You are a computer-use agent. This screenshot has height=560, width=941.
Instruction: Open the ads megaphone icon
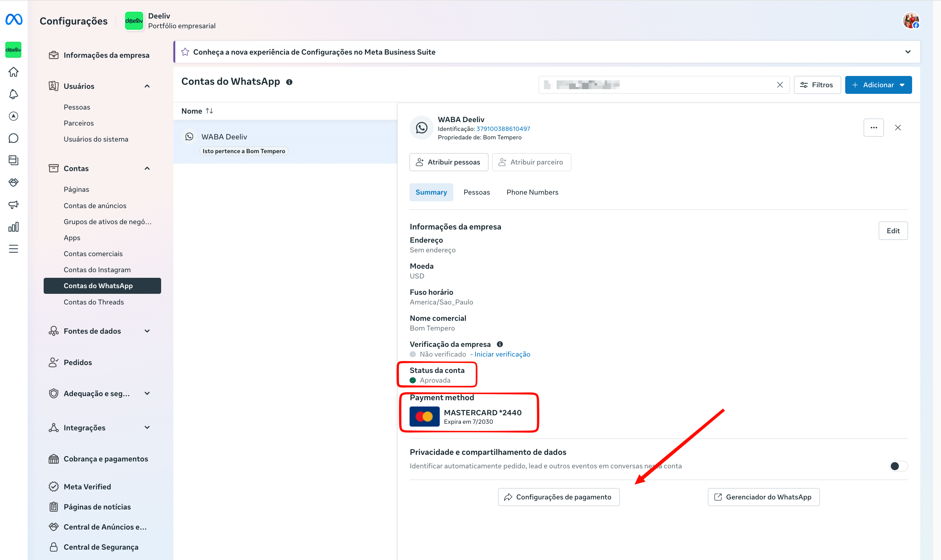click(x=14, y=205)
